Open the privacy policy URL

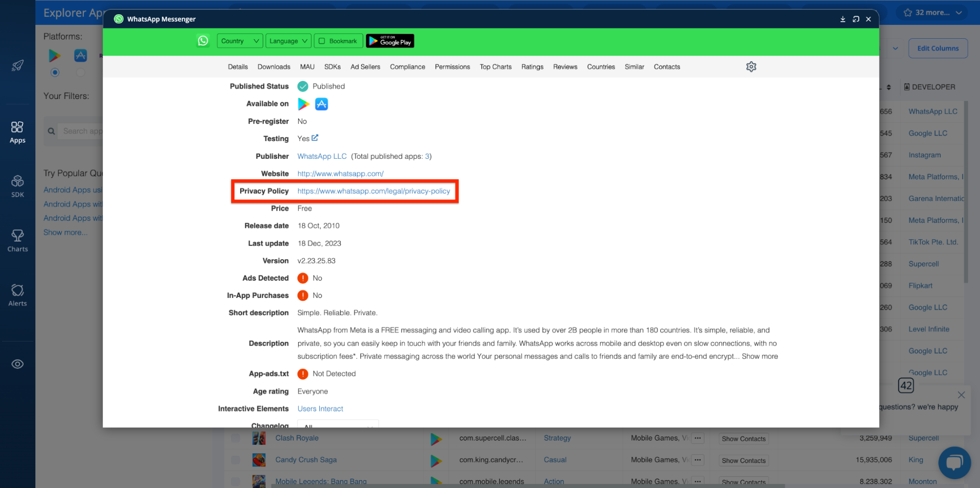pos(374,191)
